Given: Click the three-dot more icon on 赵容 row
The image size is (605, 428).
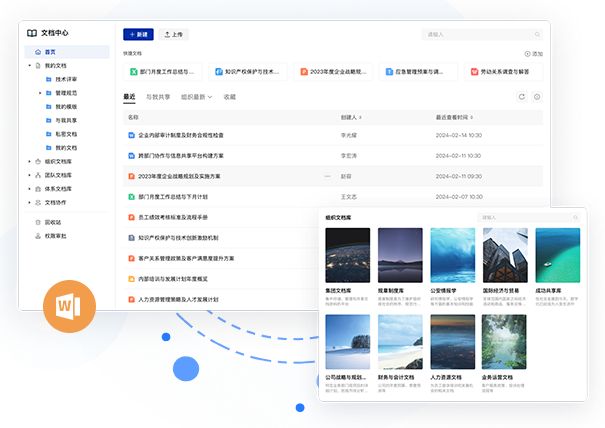Looking at the screenshot, I should pos(326,176).
